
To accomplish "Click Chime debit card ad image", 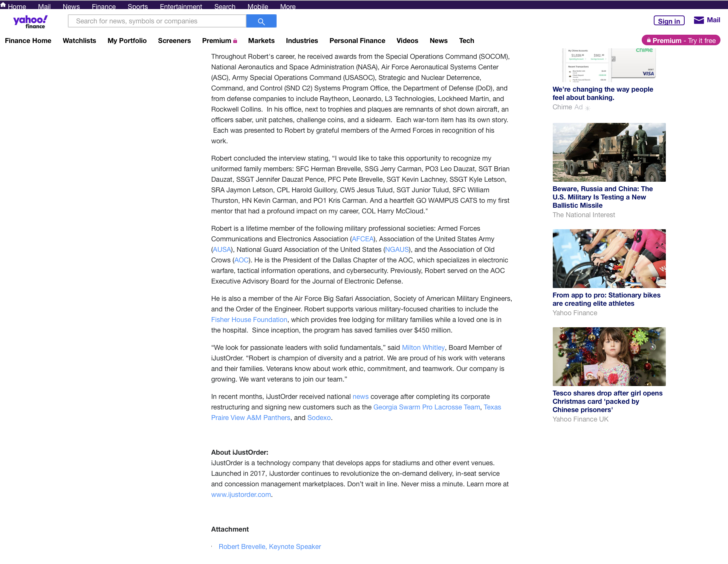I will [x=609, y=65].
